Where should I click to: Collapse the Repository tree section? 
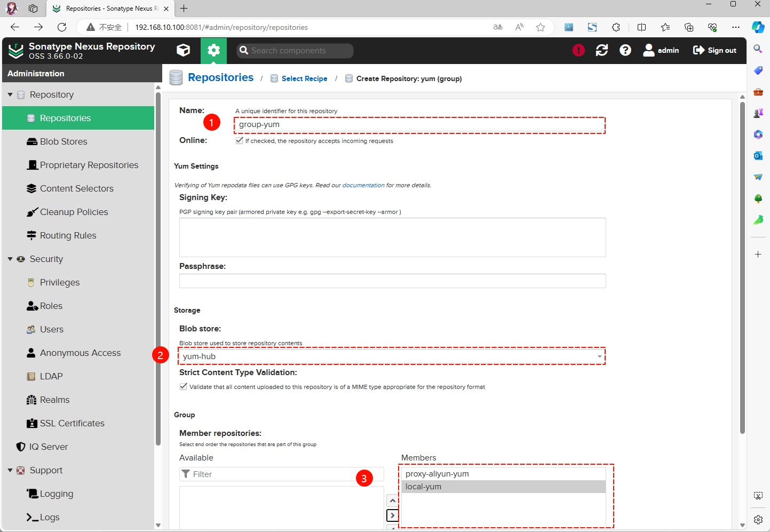10,94
